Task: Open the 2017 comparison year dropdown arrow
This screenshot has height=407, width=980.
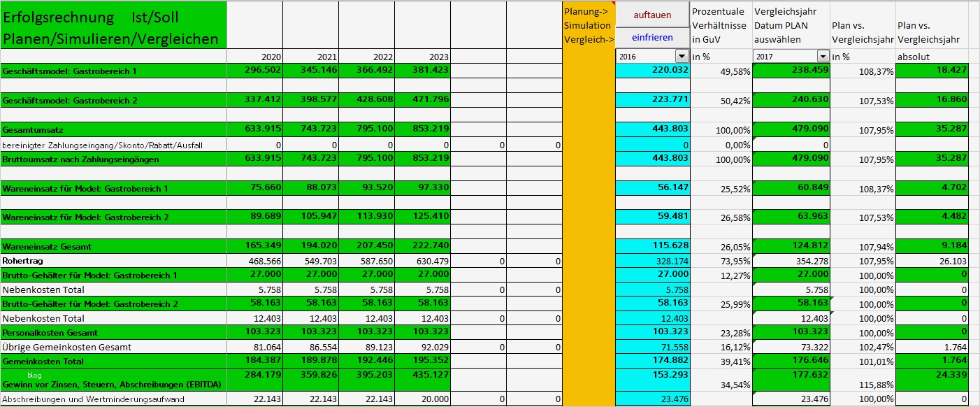Action: 823,56
